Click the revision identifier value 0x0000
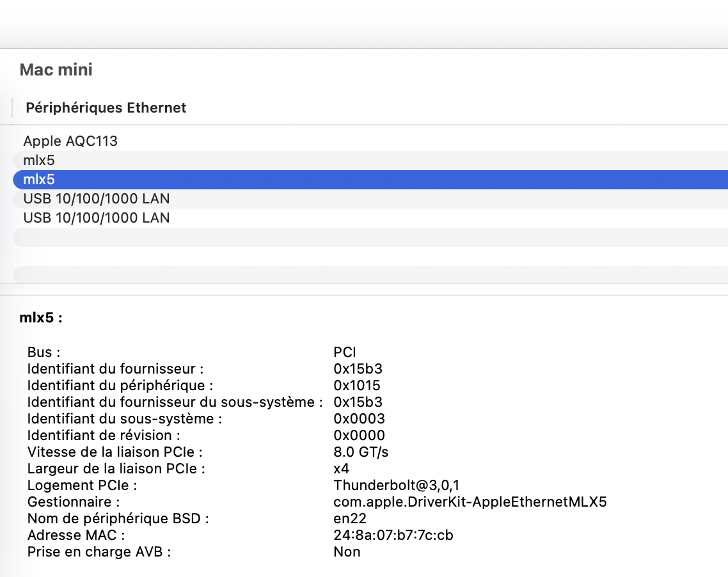728x577 pixels. pos(359,435)
